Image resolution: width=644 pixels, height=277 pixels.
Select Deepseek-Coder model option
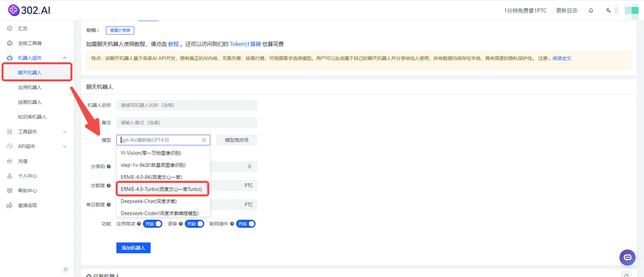point(163,213)
